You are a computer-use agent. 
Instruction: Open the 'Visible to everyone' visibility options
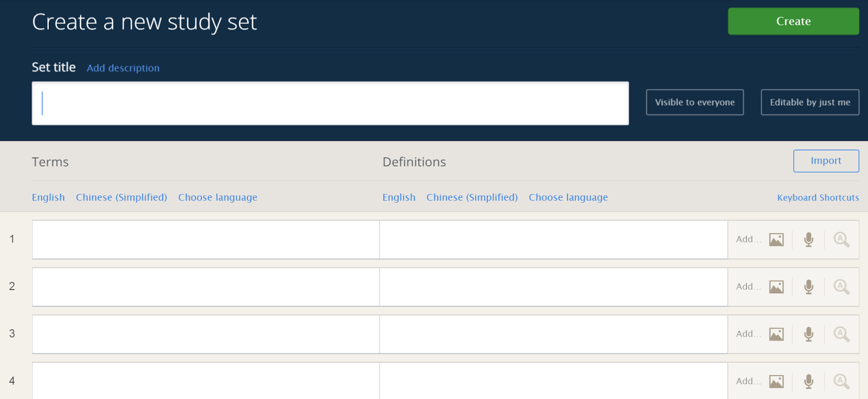click(694, 102)
